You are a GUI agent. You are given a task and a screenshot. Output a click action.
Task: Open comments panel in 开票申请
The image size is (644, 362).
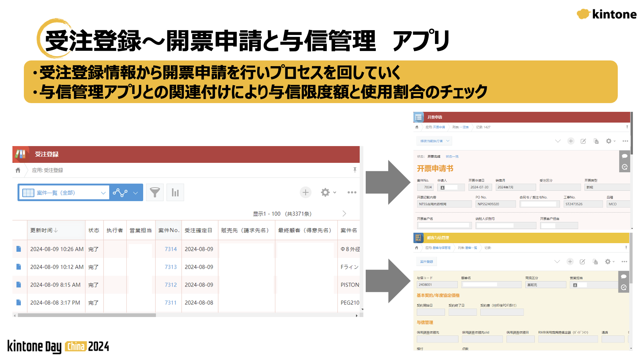coord(625,156)
